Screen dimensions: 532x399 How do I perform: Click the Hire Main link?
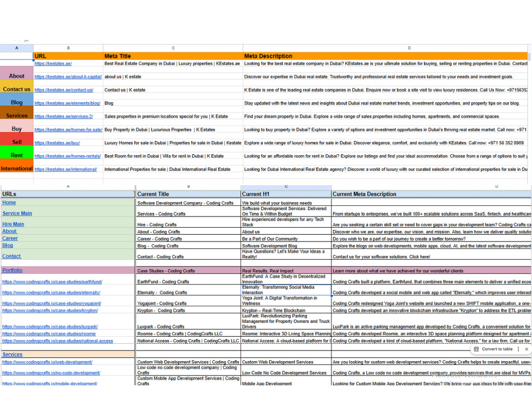pyautogui.click(x=13, y=225)
